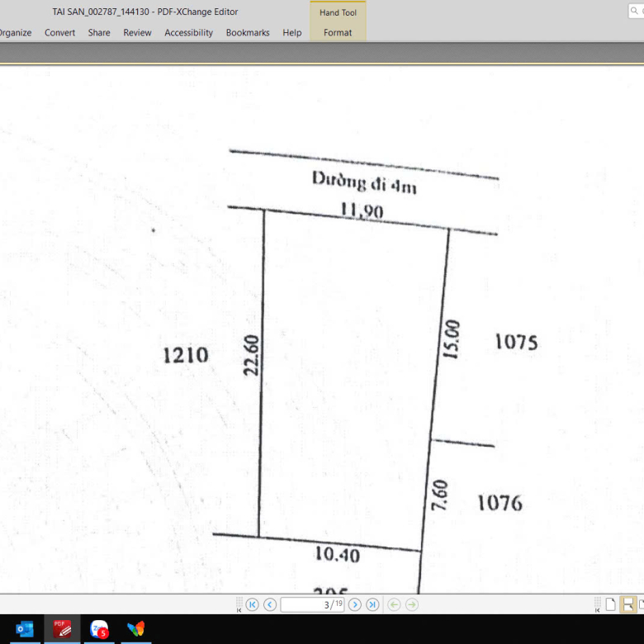Go to the previous page
Viewport: 644px width, 644px height.
270,604
